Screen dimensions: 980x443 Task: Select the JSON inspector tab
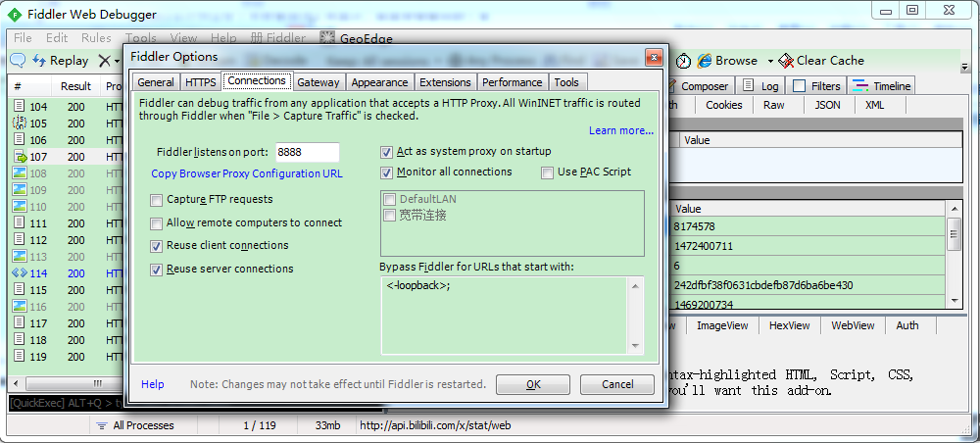point(827,105)
